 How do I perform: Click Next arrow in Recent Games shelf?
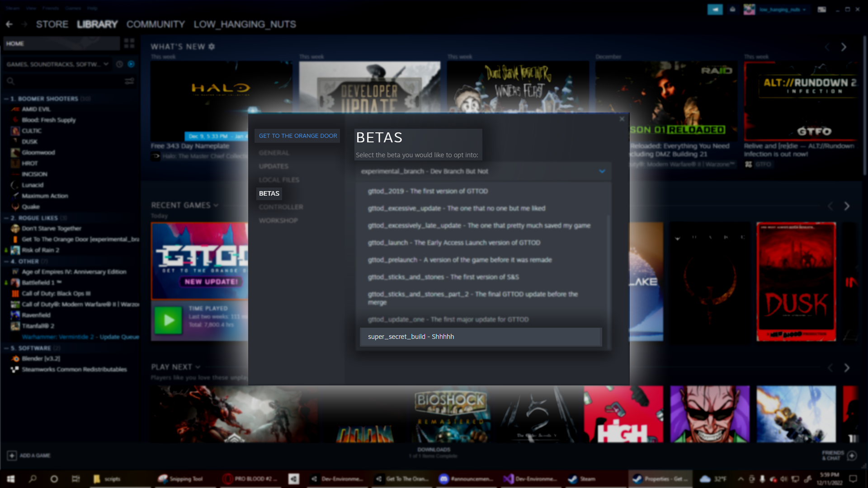click(847, 206)
